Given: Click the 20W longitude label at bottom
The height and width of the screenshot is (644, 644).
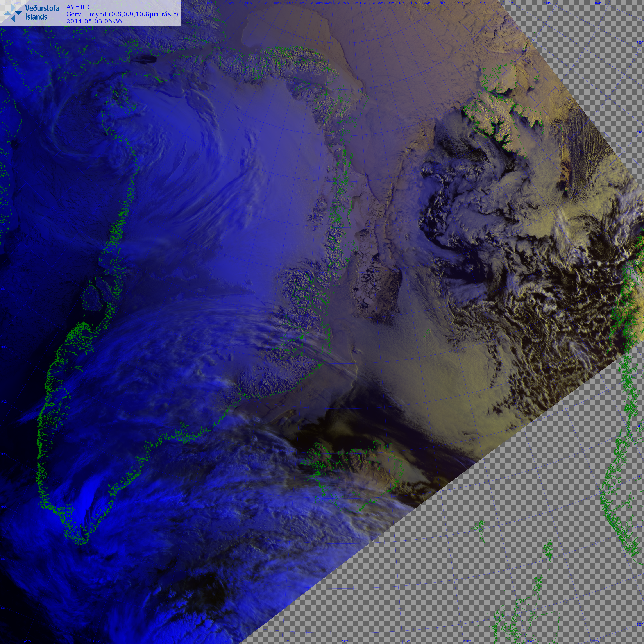Looking at the screenshot, I should (x=346, y=641).
